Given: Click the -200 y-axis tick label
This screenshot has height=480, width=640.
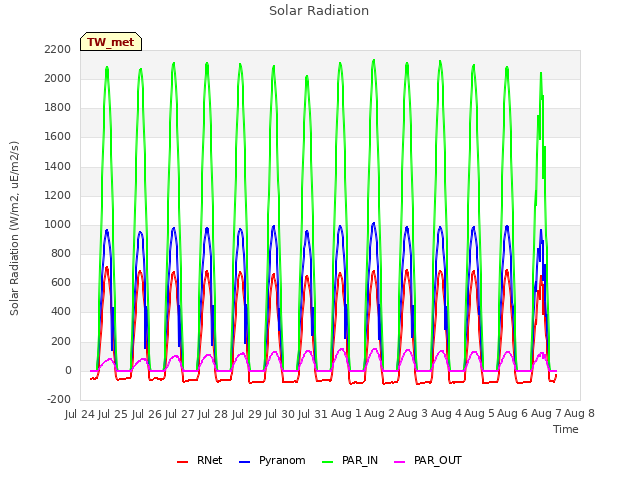Looking at the screenshot, I should coord(59,400).
